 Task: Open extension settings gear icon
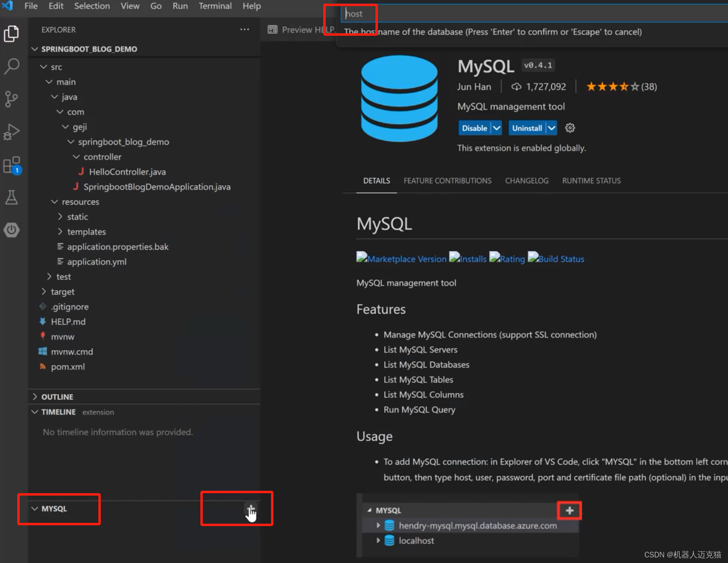coord(570,128)
